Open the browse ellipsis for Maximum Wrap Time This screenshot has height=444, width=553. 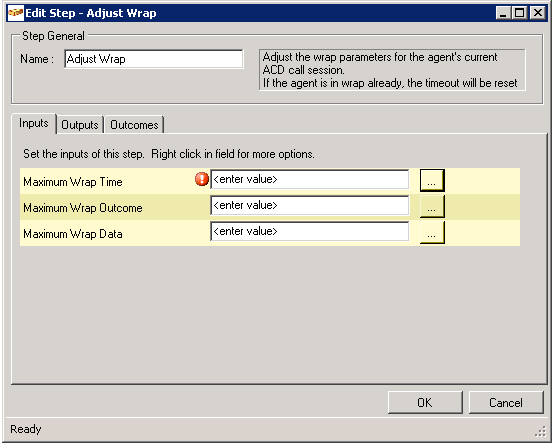[432, 180]
